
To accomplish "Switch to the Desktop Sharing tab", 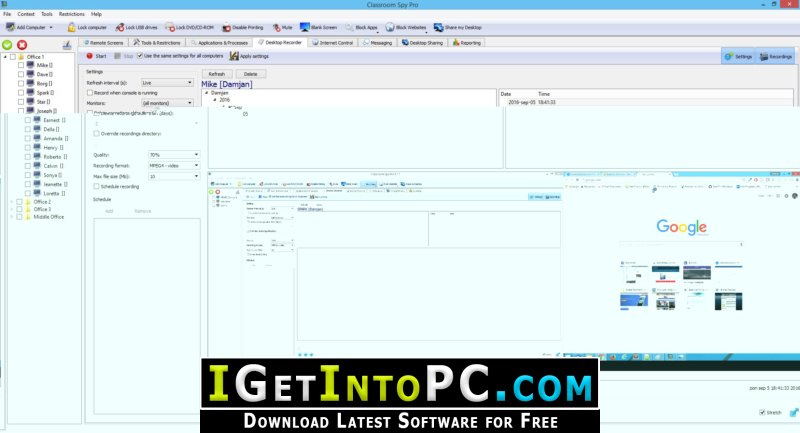I will pyautogui.click(x=422, y=43).
